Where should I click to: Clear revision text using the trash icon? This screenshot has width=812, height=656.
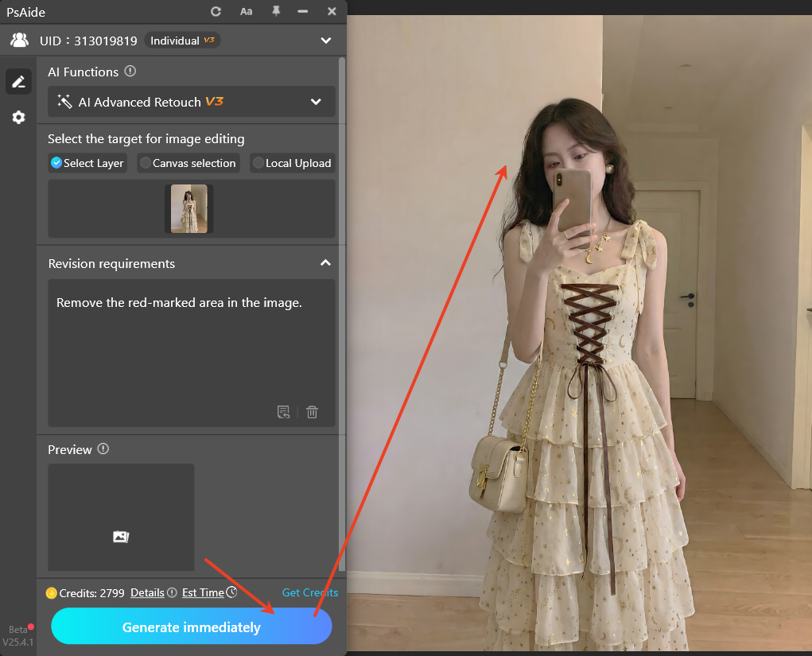coord(312,412)
